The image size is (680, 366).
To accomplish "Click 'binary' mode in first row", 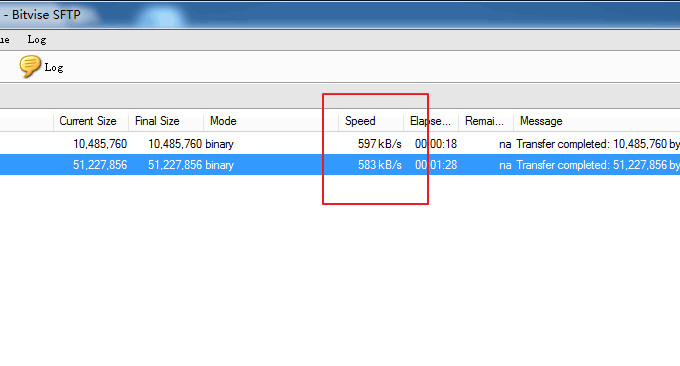I will tap(219, 144).
